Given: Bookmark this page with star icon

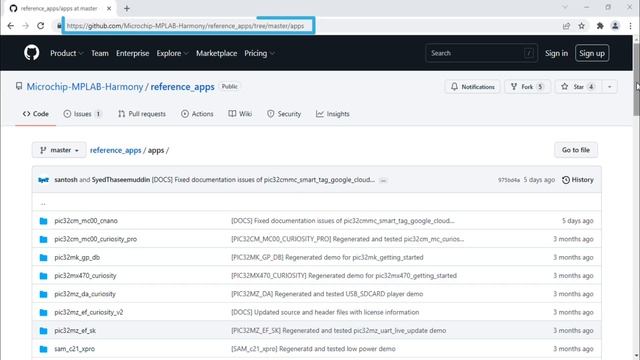Looking at the screenshot, I should (x=582, y=26).
